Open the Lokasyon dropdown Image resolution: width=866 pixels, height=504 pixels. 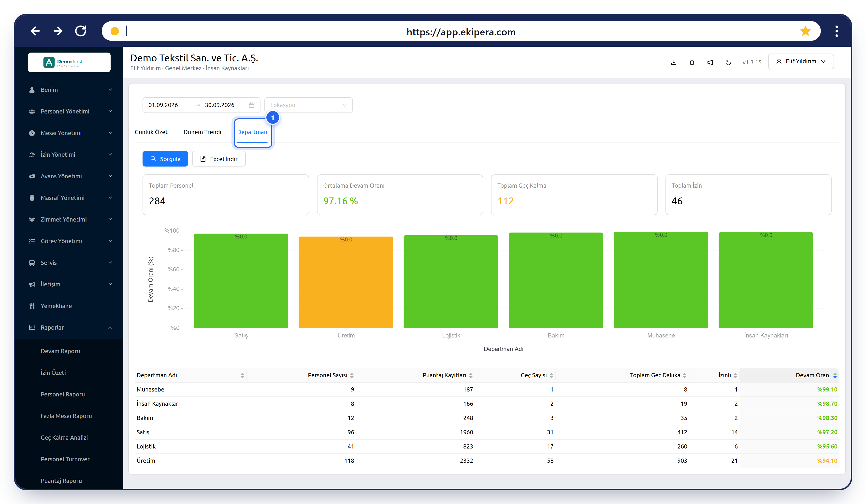click(x=308, y=105)
